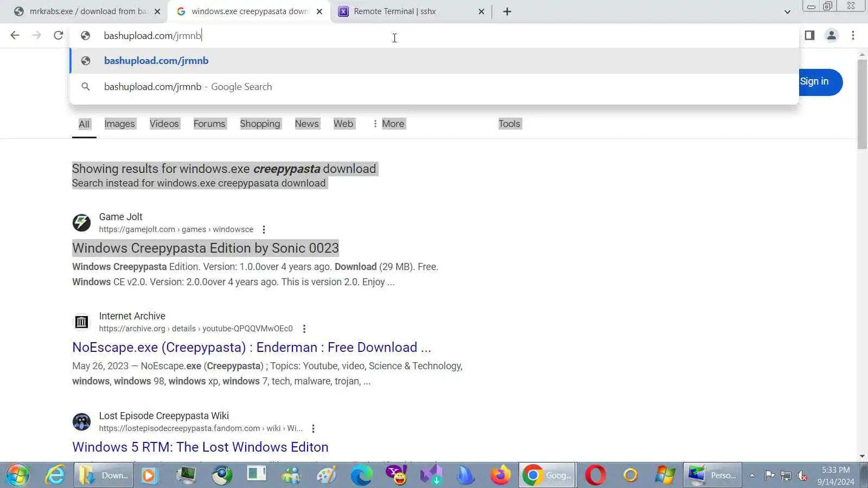This screenshot has width=868, height=488.
Task: Click the muted volume tray icon
Action: pyautogui.click(x=802, y=476)
